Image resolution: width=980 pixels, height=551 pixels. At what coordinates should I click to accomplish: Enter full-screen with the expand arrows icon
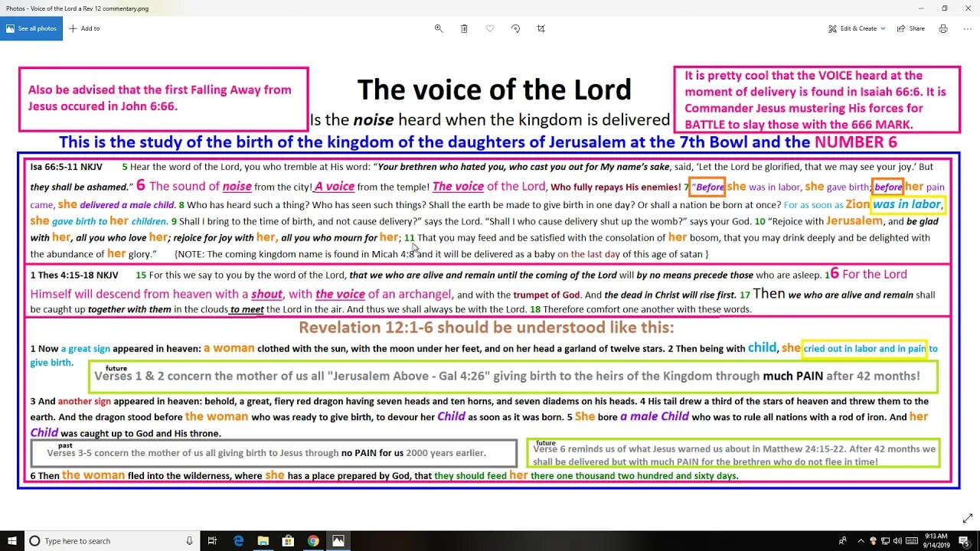click(968, 518)
